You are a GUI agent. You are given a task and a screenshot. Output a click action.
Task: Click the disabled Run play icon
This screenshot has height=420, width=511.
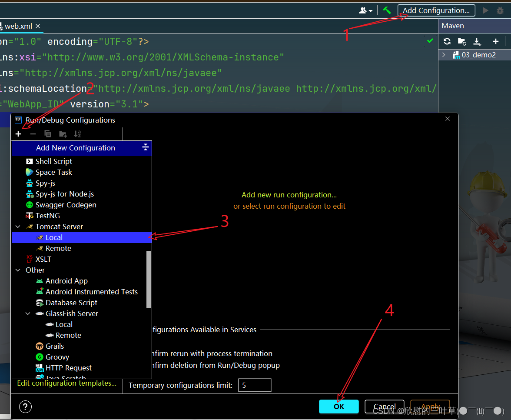tap(485, 10)
